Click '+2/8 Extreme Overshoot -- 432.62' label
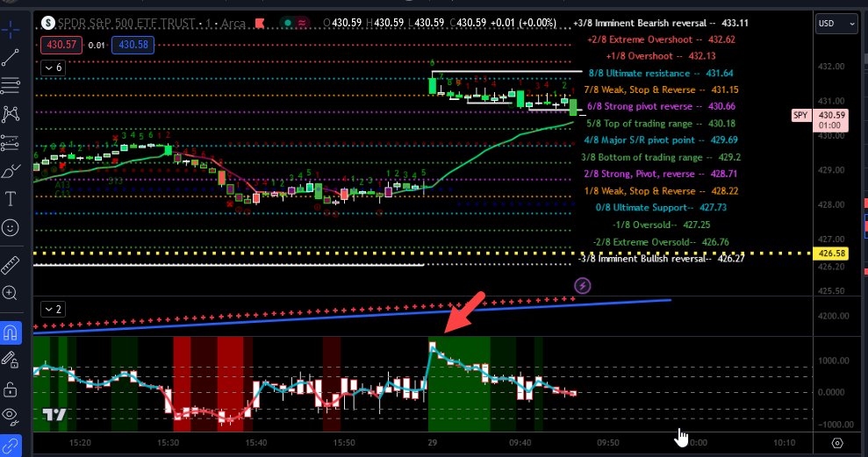This screenshot has height=457, width=868. [x=661, y=39]
